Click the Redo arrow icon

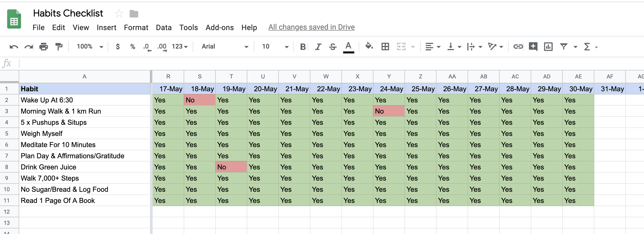tap(29, 47)
